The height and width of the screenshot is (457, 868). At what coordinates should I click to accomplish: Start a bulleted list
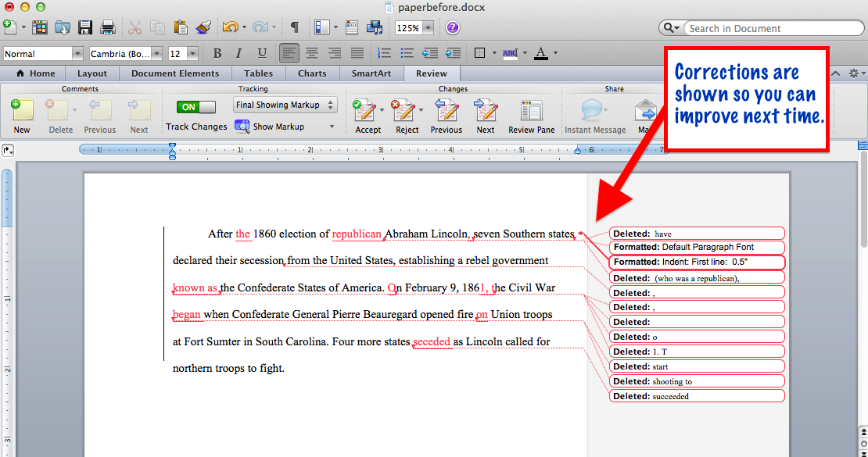click(x=407, y=53)
